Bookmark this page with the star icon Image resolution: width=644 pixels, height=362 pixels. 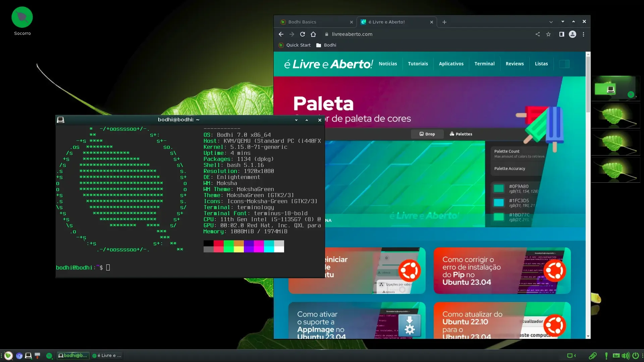(548, 34)
